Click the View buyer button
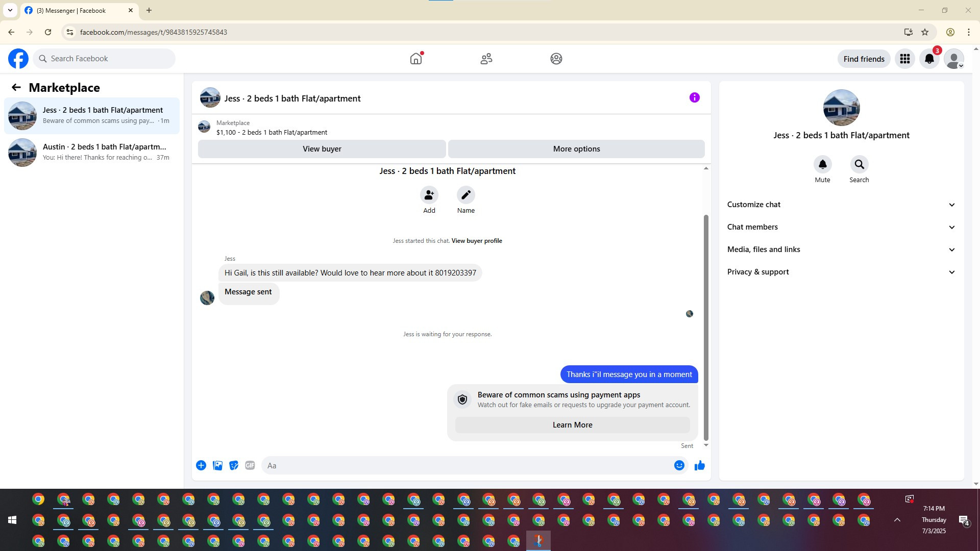This screenshot has height=551, width=980. pos(322,149)
